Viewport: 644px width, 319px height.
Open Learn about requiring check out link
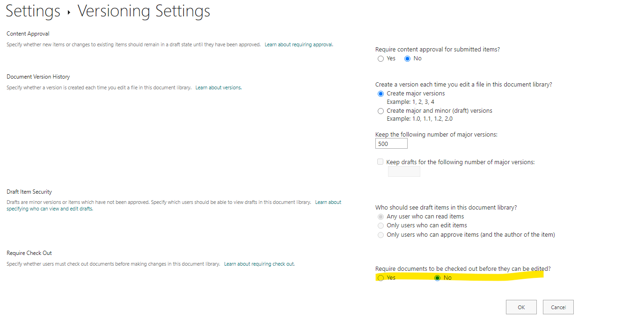(x=259, y=264)
